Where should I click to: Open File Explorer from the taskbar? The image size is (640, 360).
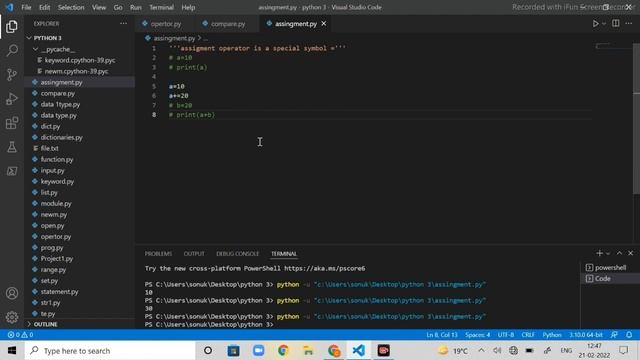pos(308,351)
